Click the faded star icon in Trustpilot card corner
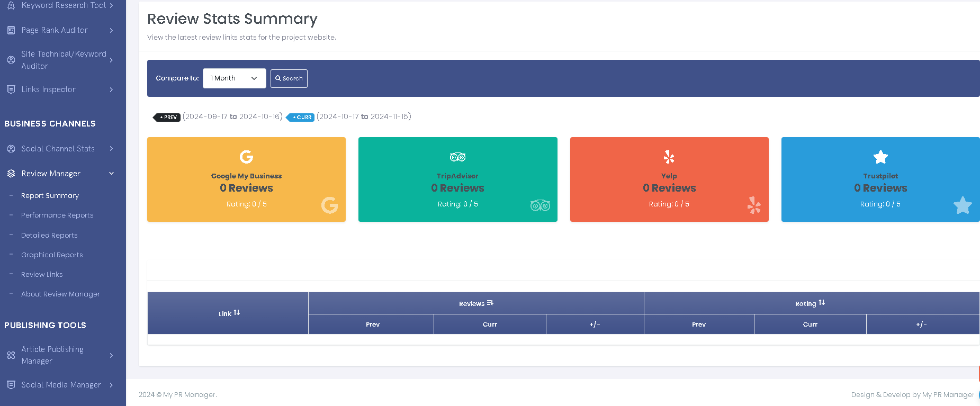 963,205
